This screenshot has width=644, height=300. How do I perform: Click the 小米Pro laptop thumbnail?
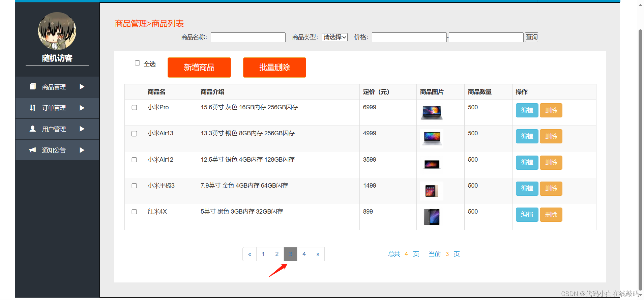(x=432, y=112)
